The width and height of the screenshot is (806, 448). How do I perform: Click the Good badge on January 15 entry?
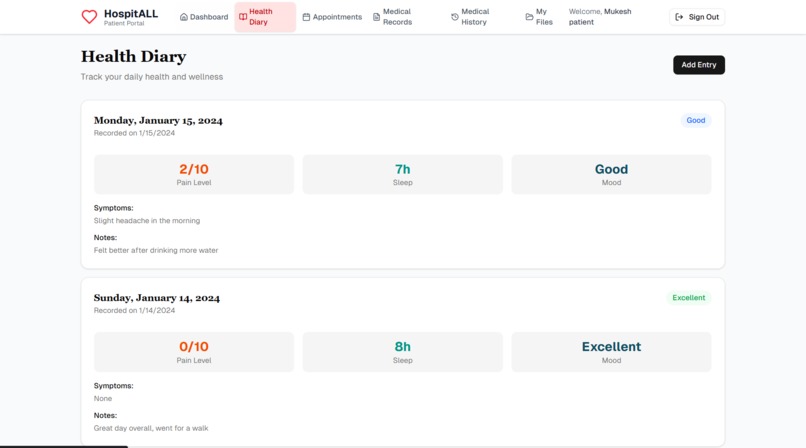[695, 120]
